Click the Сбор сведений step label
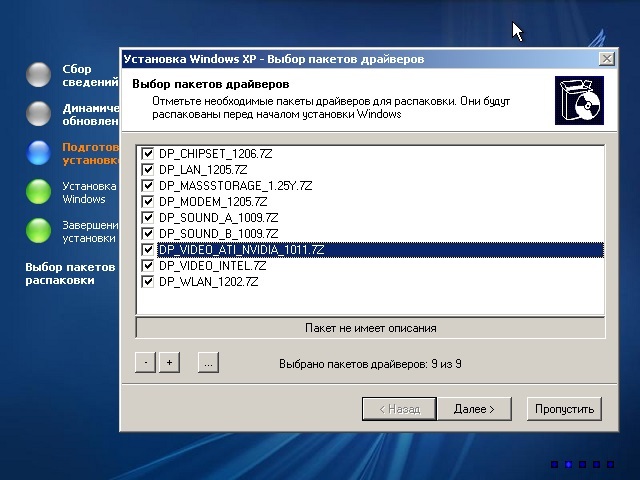Screen dimensions: 640x480 click(x=90, y=75)
